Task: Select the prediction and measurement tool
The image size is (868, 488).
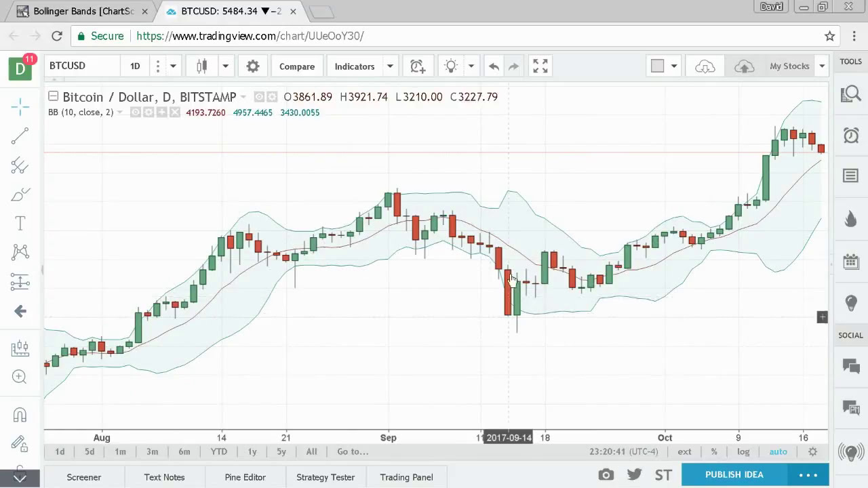Action: (x=20, y=282)
